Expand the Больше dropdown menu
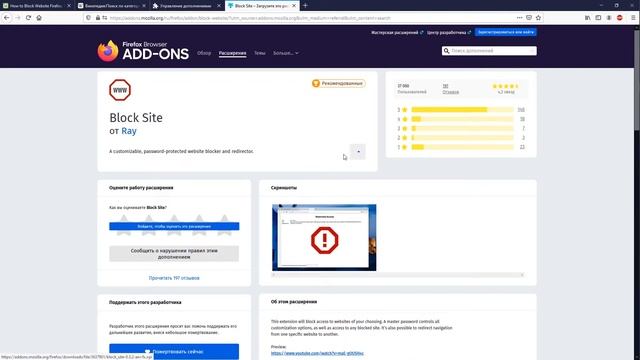640x360 pixels. point(285,53)
